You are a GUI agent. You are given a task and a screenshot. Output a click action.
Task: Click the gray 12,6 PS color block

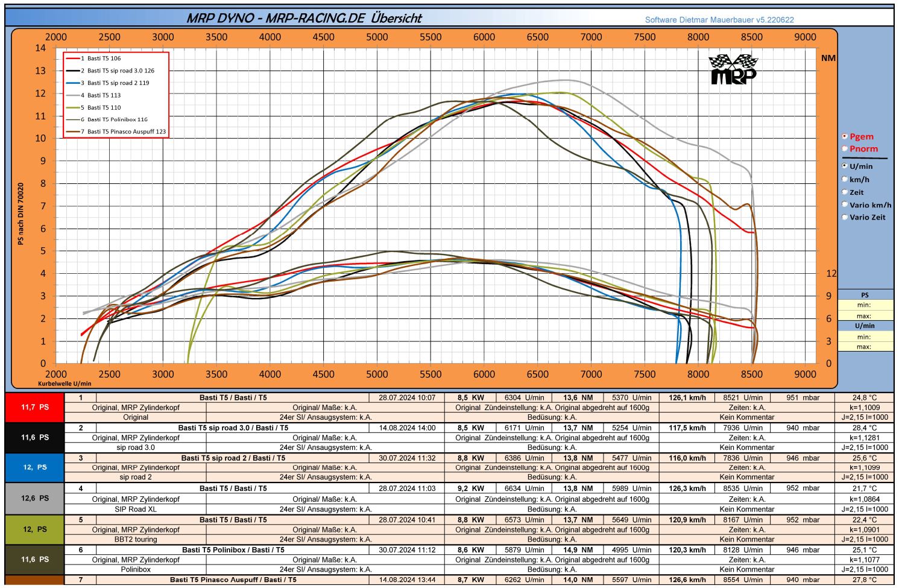click(34, 498)
